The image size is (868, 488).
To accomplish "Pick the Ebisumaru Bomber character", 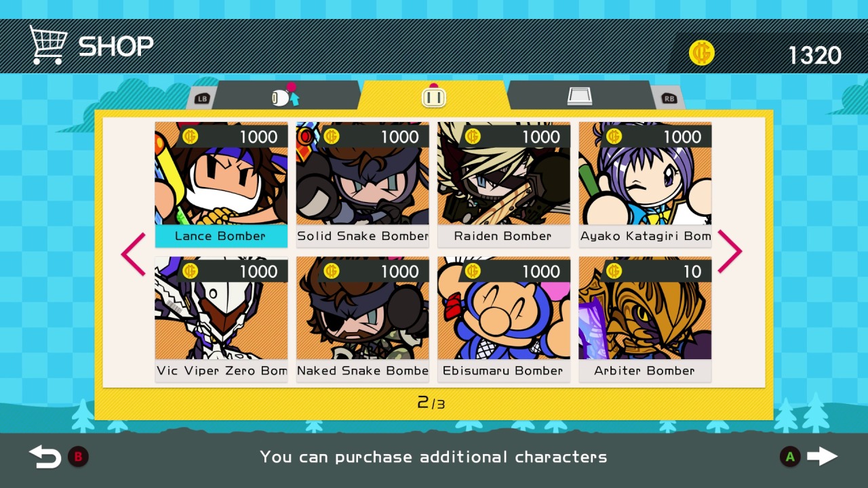I will (x=504, y=319).
